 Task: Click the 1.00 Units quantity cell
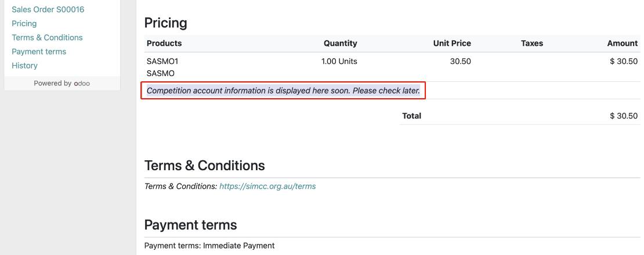coord(339,61)
